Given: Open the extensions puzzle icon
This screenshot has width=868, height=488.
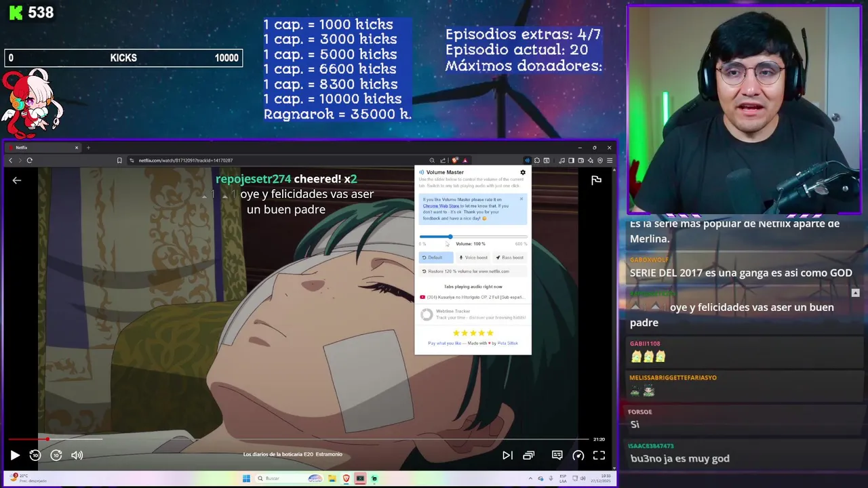Looking at the screenshot, I should [x=537, y=161].
